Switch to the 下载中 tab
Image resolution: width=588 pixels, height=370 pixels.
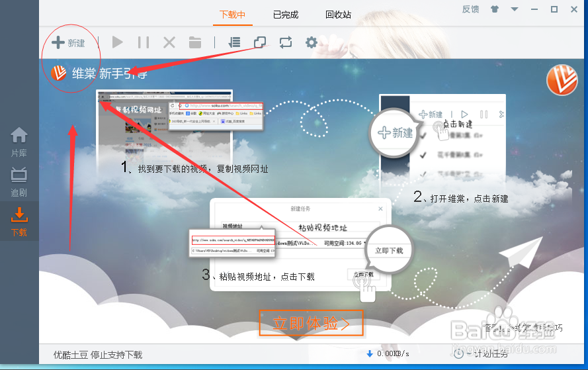pos(233,15)
